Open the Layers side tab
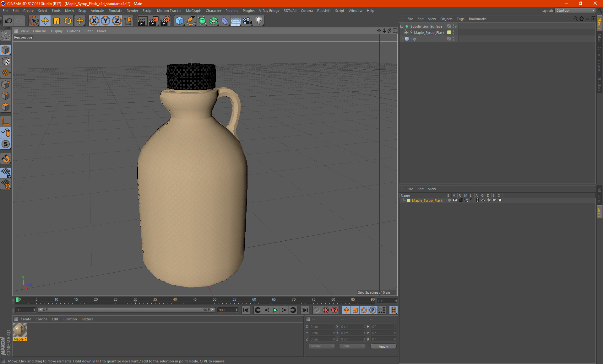The height and width of the screenshot is (364, 603). 600,212
